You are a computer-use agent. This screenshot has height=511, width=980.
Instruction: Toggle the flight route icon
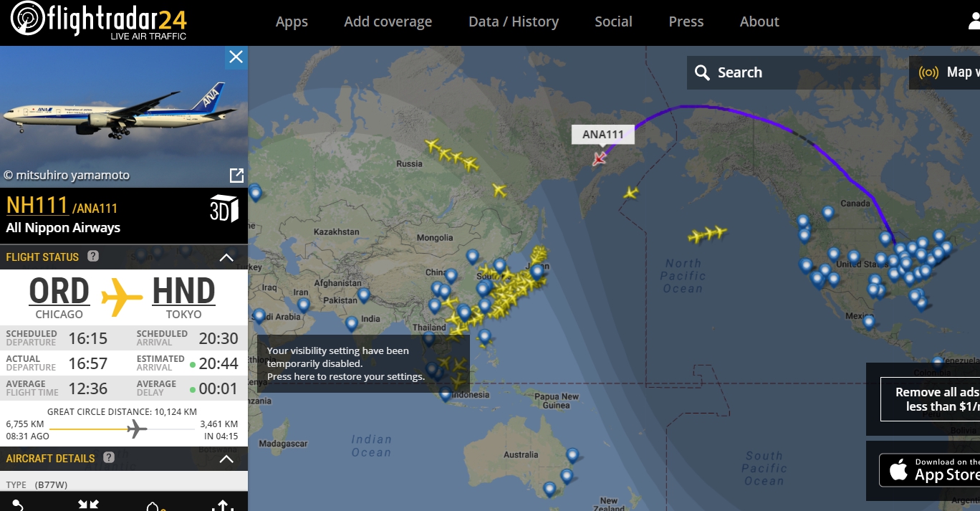click(18, 505)
